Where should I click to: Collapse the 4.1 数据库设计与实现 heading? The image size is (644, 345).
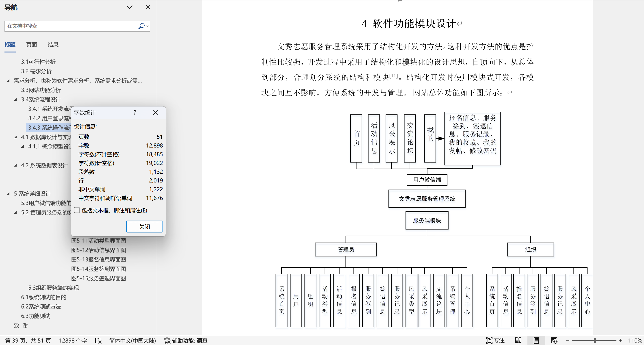point(15,137)
